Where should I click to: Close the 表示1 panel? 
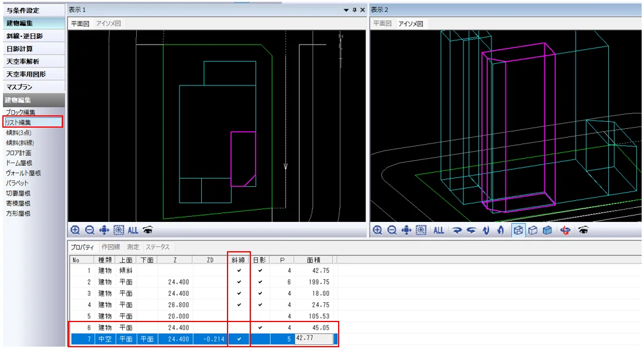point(363,10)
